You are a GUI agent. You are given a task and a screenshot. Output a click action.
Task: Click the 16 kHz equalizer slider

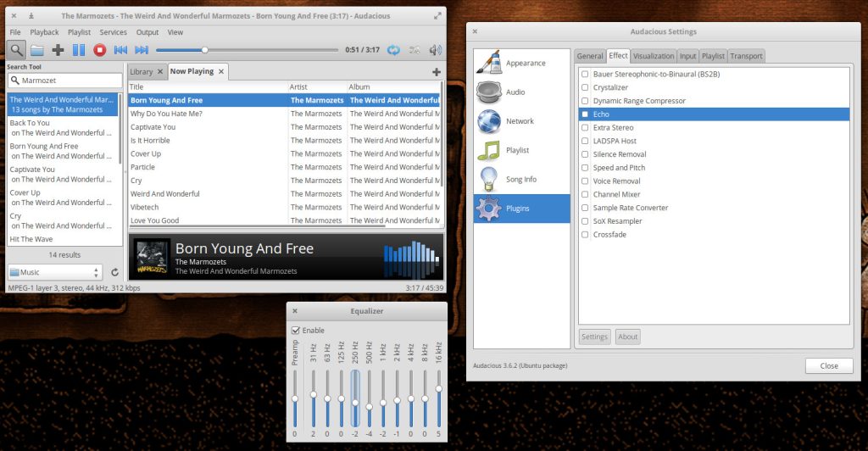tap(439, 398)
